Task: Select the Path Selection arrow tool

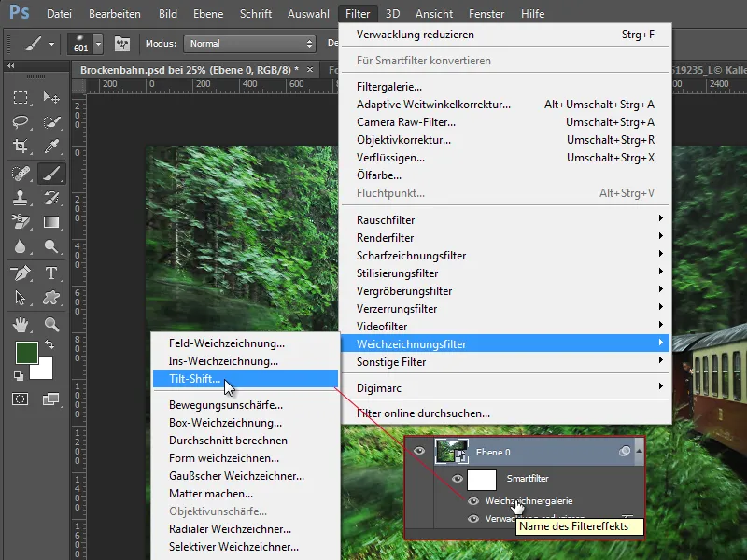Action: (x=20, y=298)
